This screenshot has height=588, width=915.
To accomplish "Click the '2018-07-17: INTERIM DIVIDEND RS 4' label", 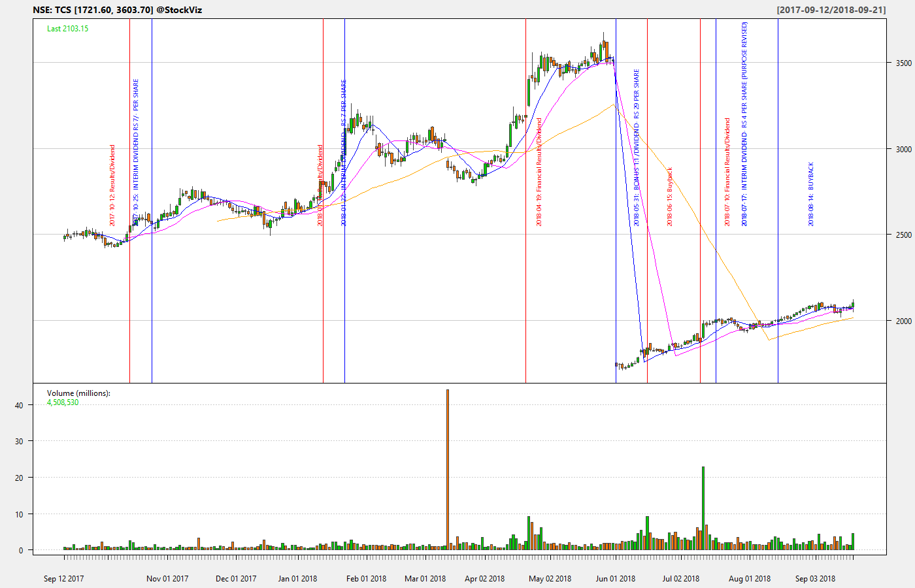I will click(x=744, y=124).
